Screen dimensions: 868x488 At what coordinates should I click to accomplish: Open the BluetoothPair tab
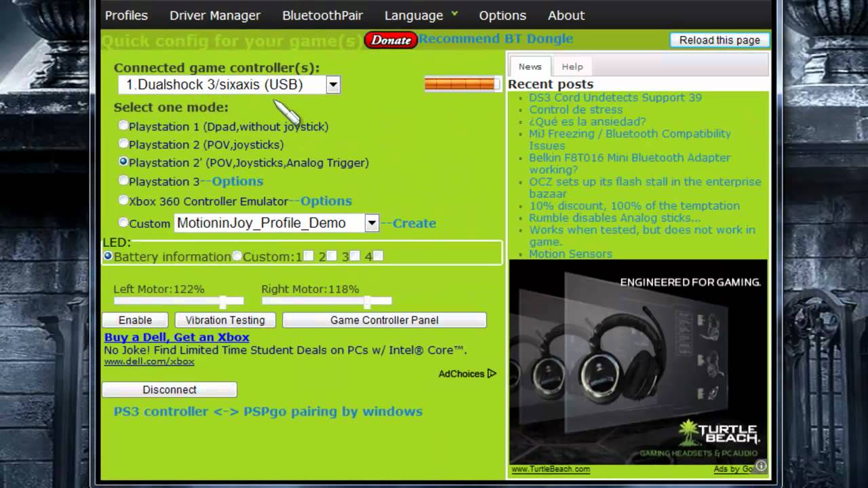point(323,15)
